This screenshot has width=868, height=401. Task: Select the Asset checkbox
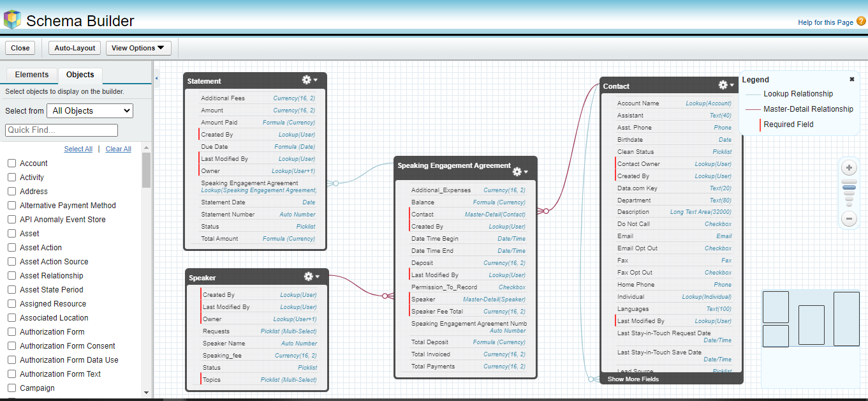11,234
